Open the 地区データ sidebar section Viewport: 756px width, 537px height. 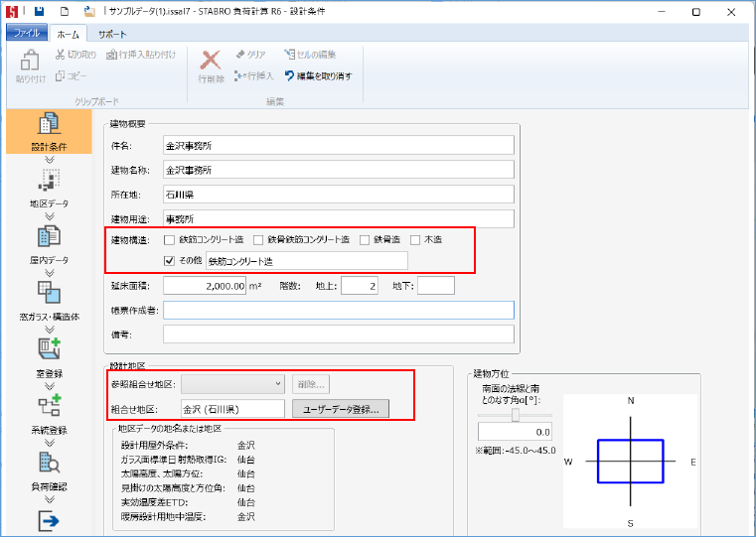click(x=50, y=186)
